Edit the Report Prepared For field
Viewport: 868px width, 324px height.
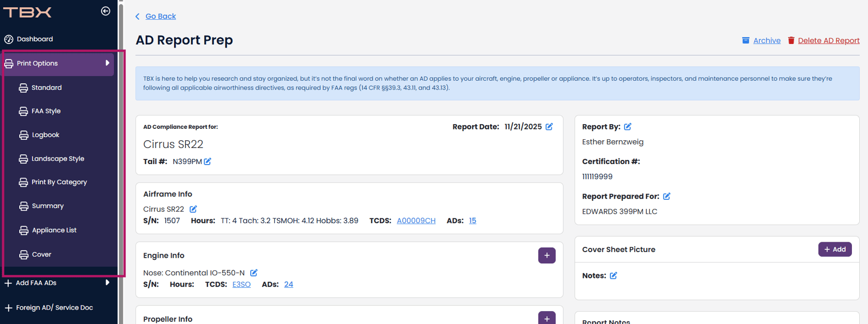click(x=667, y=196)
